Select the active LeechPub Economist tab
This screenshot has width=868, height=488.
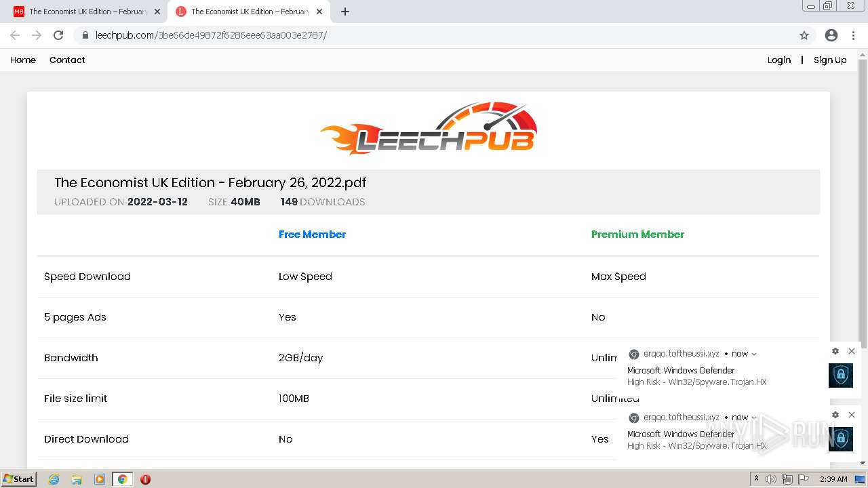250,12
